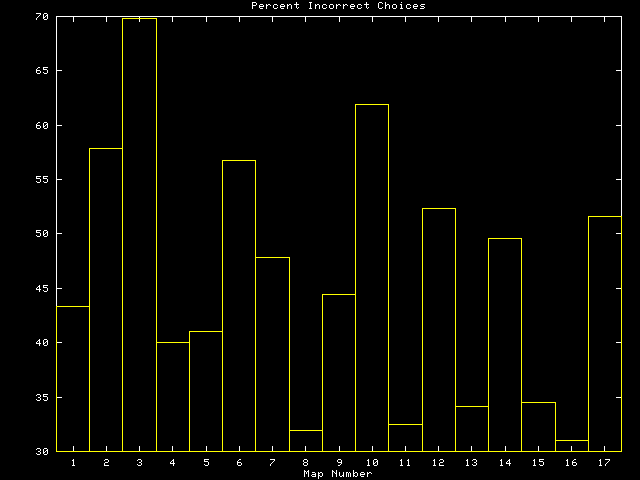Click the Map Number axis label
This screenshot has width=640, height=480.
click(338, 474)
